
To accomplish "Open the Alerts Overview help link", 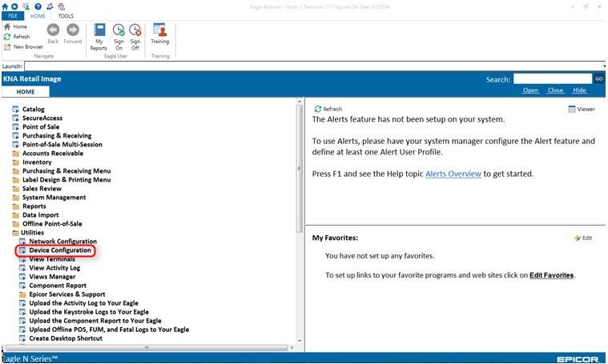I will (x=453, y=174).
